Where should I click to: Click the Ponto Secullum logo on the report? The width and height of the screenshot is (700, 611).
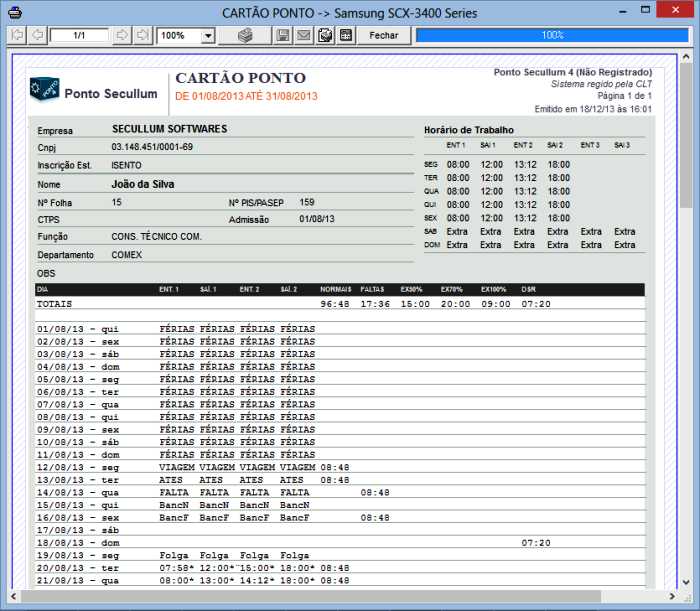click(94, 88)
